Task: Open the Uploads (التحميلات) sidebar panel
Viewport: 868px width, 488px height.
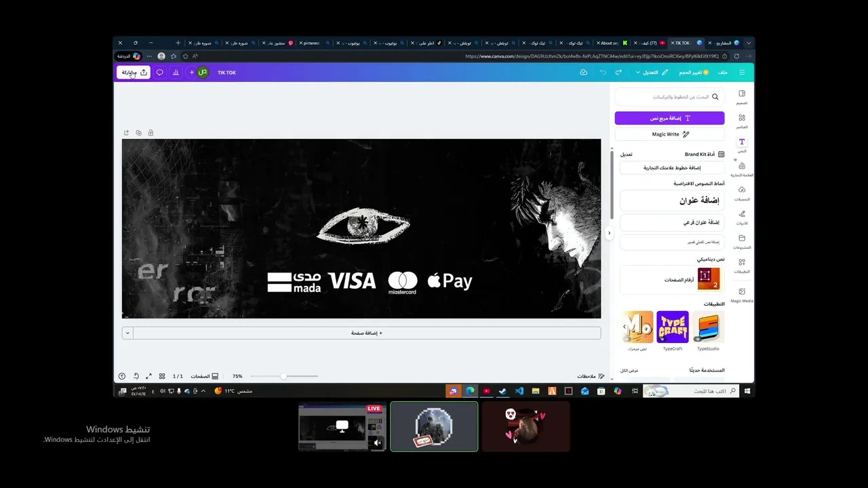Action: click(x=742, y=193)
